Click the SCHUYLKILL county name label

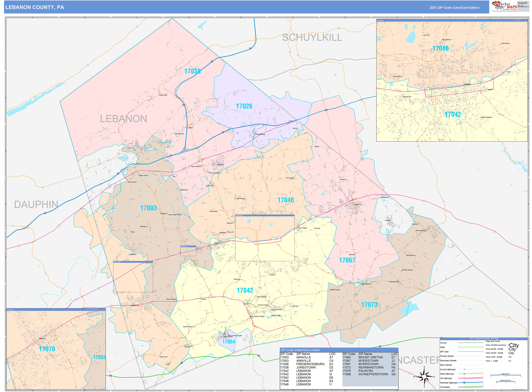312,38
